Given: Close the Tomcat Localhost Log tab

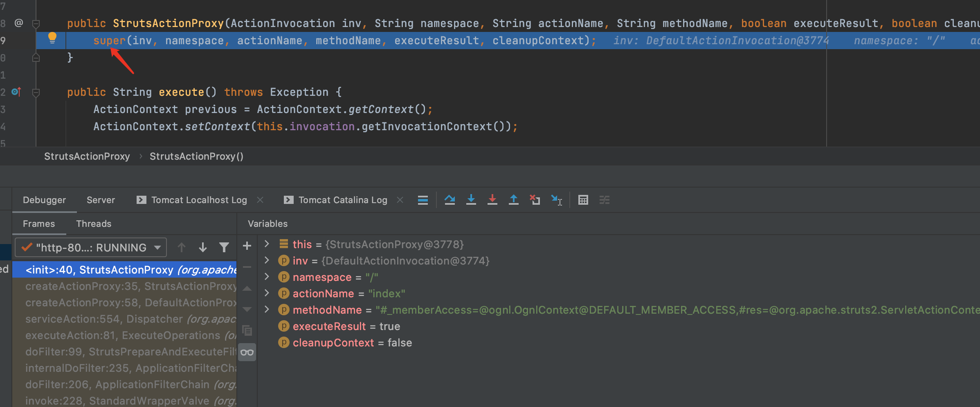Looking at the screenshot, I should pos(260,200).
